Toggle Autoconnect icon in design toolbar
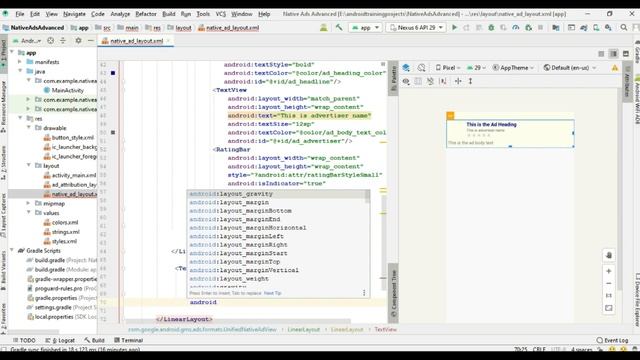This screenshot has height=360, width=640. pyautogui.click(x=418, y=81)
